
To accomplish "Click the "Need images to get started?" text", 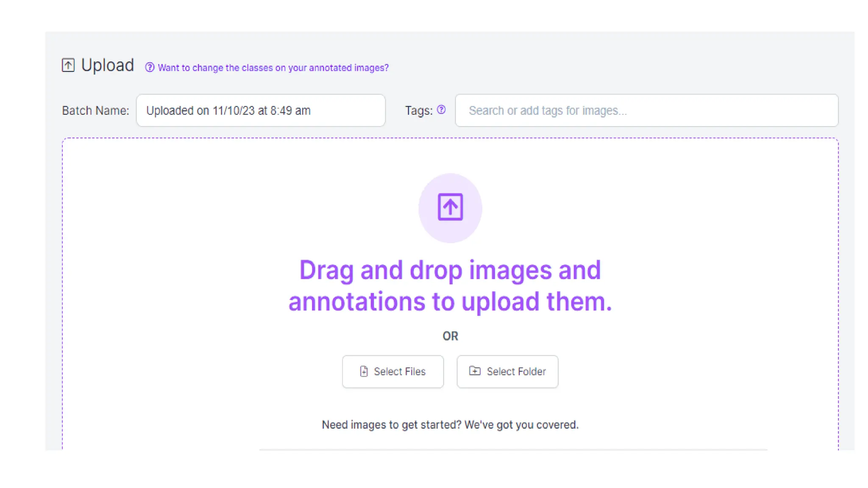I will [x=450, y=425].
